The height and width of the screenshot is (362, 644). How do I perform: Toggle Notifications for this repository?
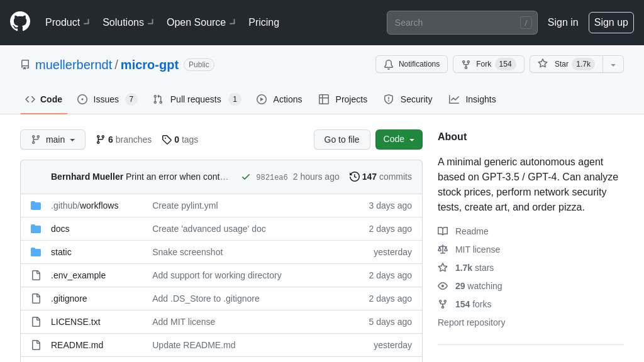pos(411,64)
